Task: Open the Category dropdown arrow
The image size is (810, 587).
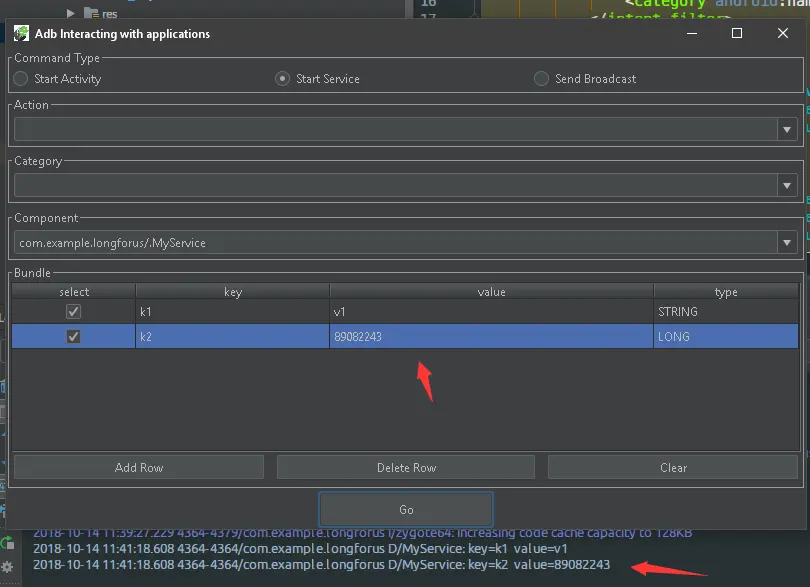Action: pyautogui.click(x=787, y=185)
